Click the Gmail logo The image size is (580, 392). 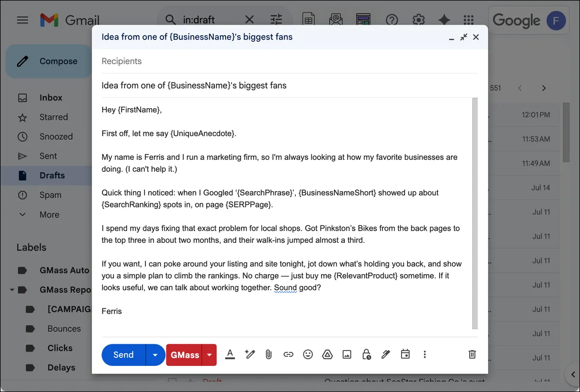click(x=70, y=20)
